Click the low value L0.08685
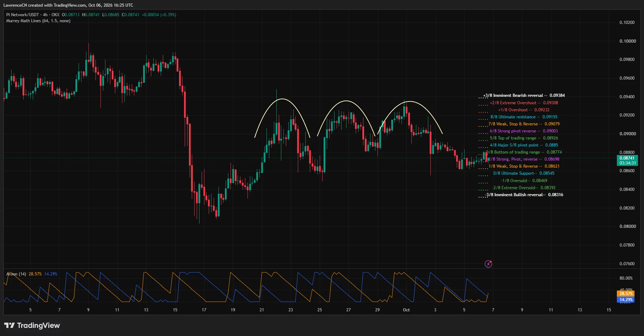 111,15
